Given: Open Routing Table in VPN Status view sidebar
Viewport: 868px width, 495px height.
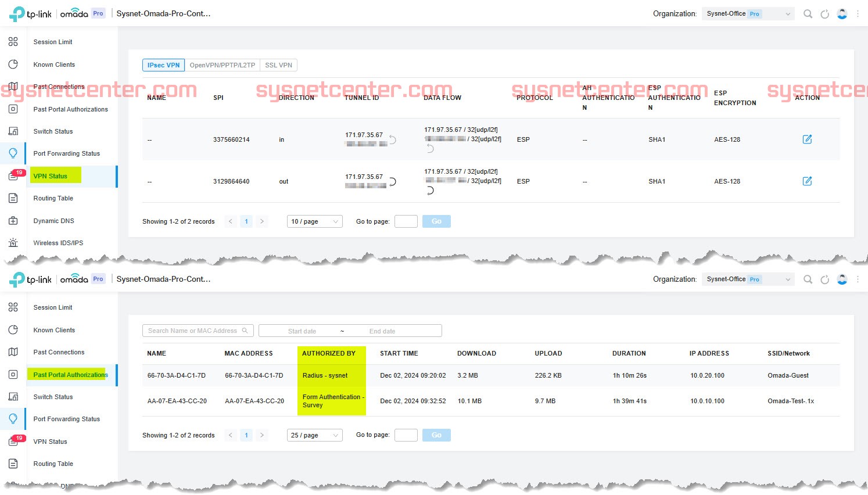Looking at the screenshot, I should [x=53, y=198].
